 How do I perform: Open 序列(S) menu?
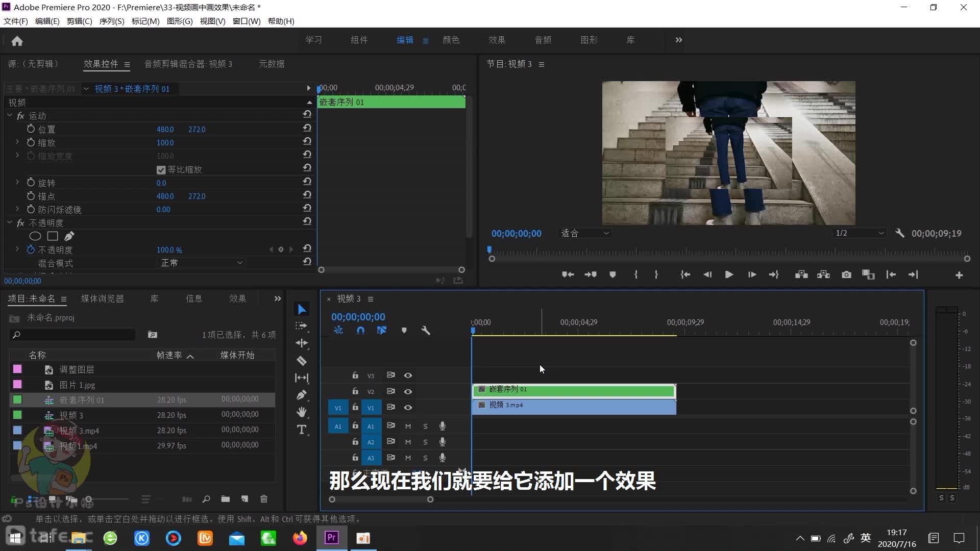click(x=112, y=21)
